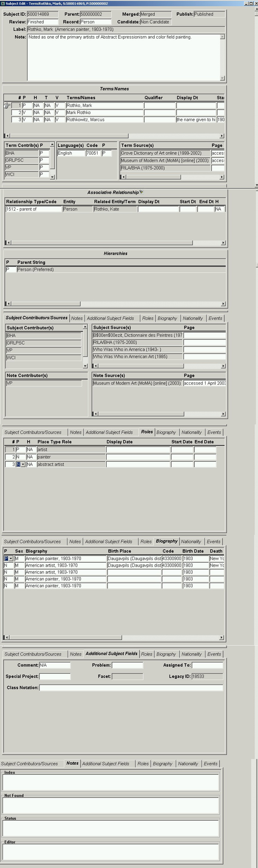Click the Review field showing Finished

click(x=43, y=22)
